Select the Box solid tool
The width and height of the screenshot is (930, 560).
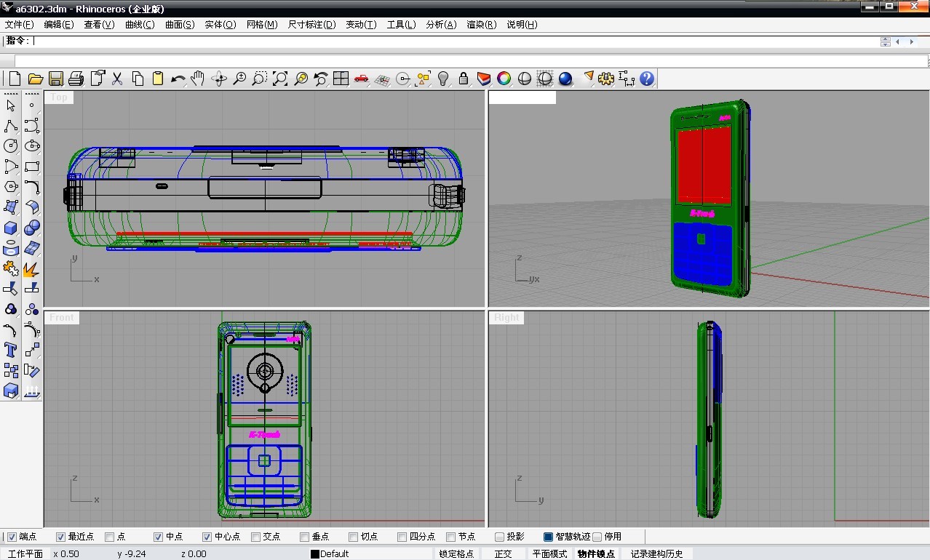(11, 228)
